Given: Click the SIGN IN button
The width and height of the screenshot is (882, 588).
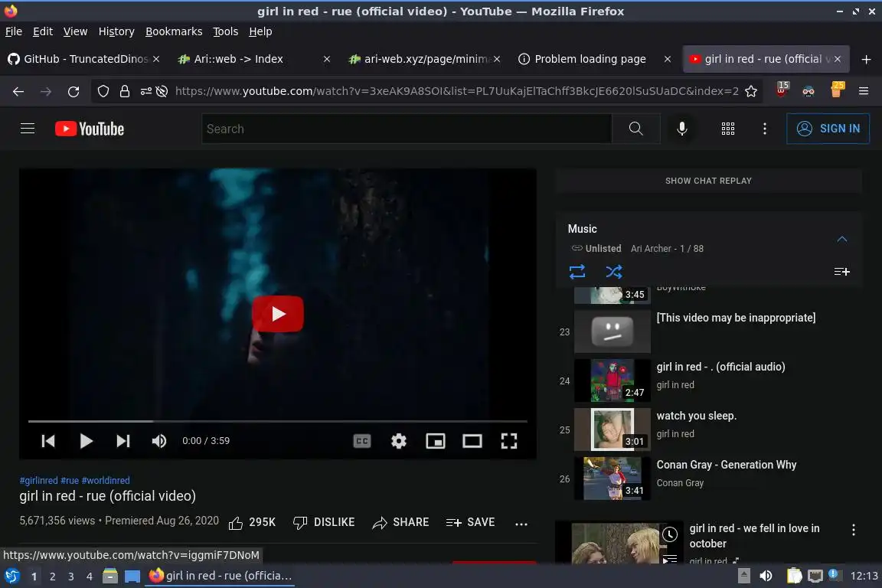Looking at the screenshot, I should (828, 129).
